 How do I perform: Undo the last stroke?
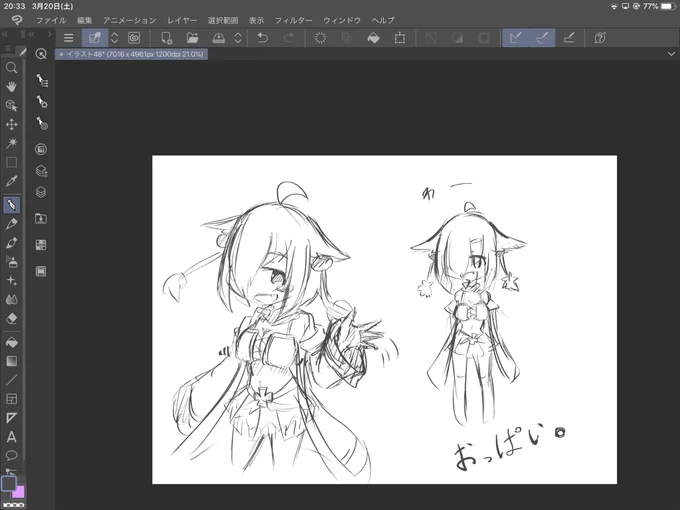point(262,38)
